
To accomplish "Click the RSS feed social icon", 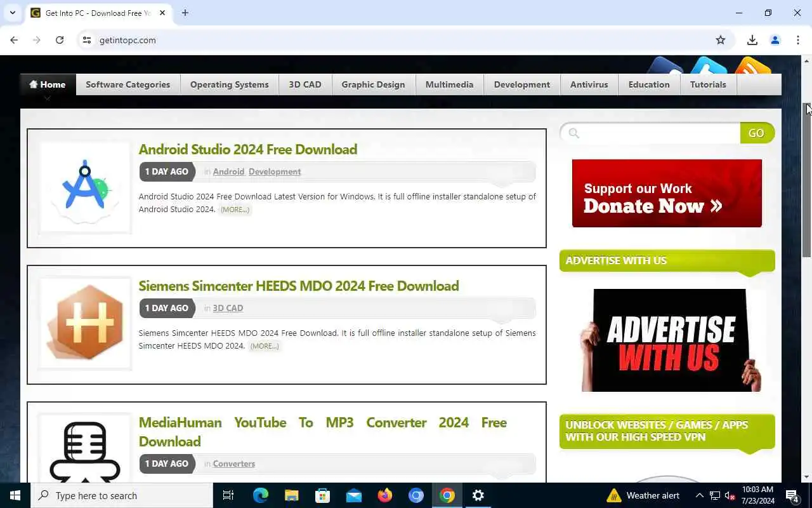I will pos(753,65).
